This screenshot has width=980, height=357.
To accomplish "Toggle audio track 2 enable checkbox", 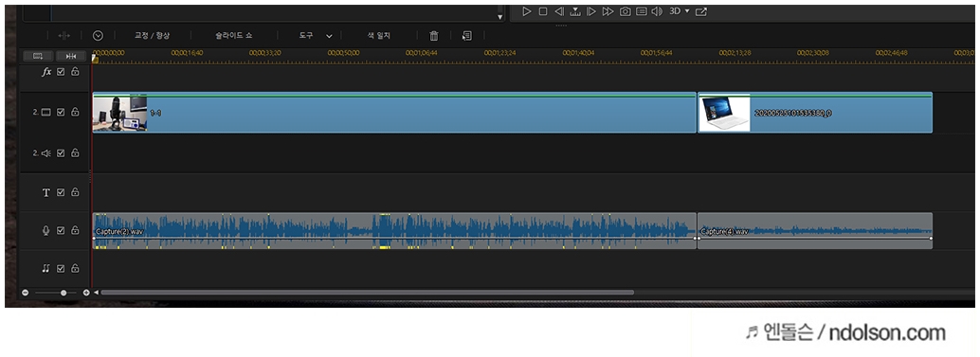I will pyautogui.click(x=61, y=152).
